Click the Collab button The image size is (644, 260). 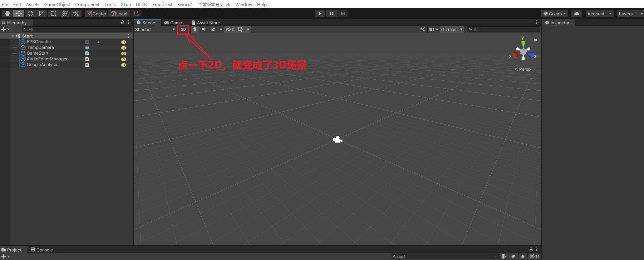(555, 14)
